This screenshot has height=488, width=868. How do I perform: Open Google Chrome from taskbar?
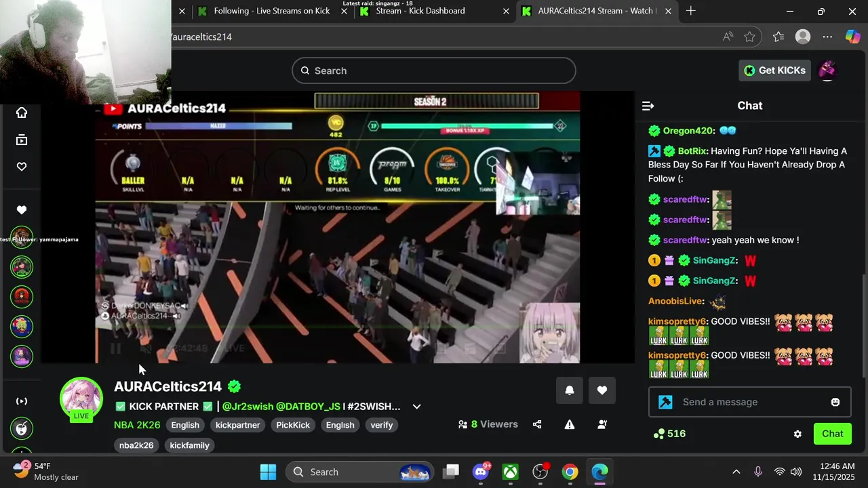click(570, 472)
